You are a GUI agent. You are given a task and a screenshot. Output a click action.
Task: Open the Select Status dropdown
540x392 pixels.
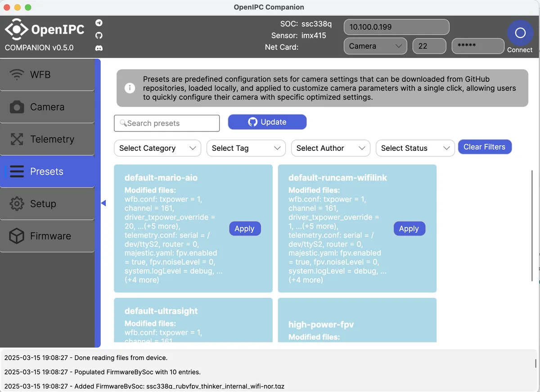pyautogui.click(x=415, y=148)
